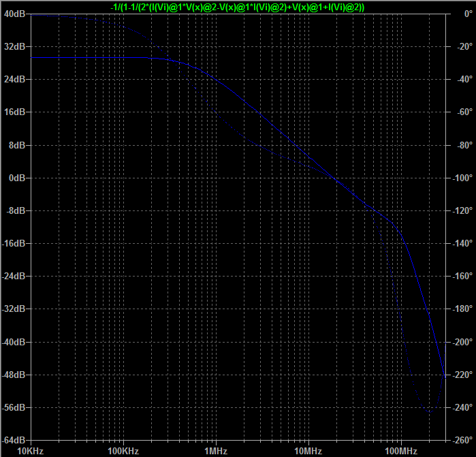This screenshot has height=457, width=476.
Task: Click the 0dB left axis label
Action: click(x=17, y=178)
